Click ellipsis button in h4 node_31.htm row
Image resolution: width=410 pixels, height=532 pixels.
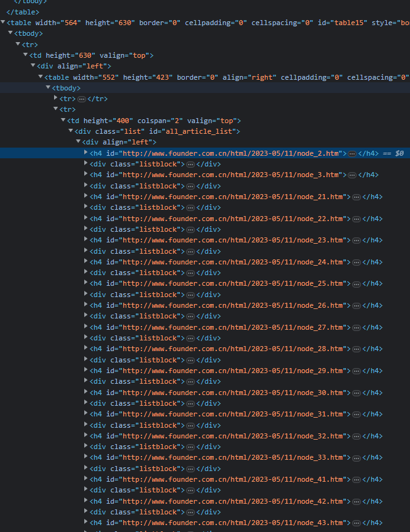357,415
